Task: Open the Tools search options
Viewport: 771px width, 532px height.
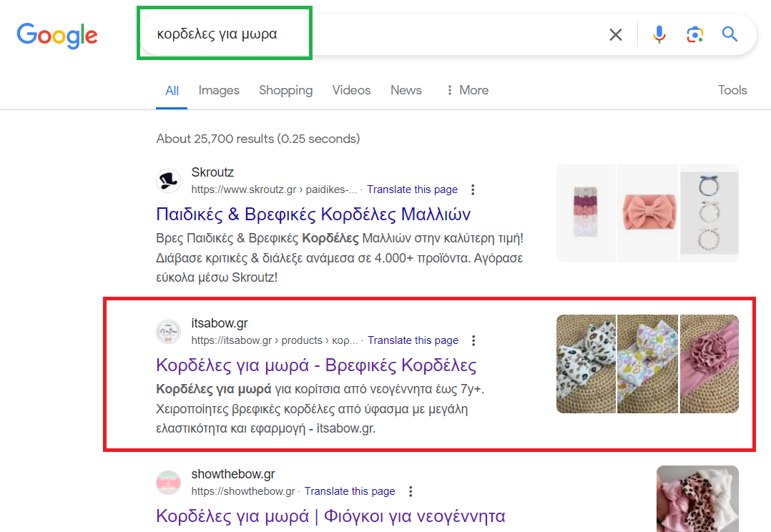Action: click(x=732, y=90)
